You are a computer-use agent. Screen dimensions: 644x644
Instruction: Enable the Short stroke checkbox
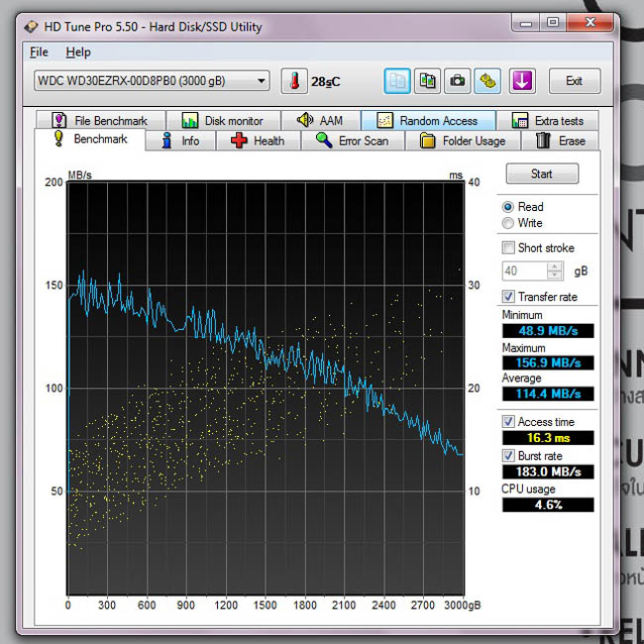pyautogui.click(x=508, y=248)
